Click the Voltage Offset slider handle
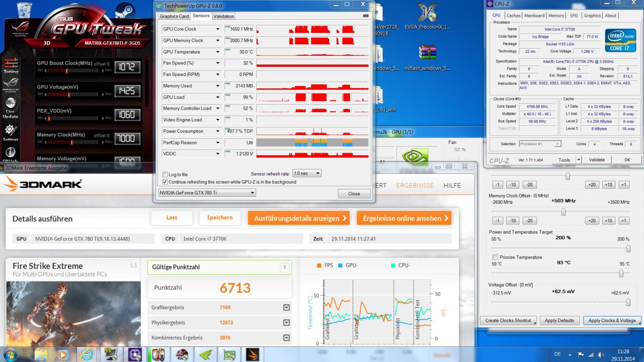644x362 pixels. point(628,302)
